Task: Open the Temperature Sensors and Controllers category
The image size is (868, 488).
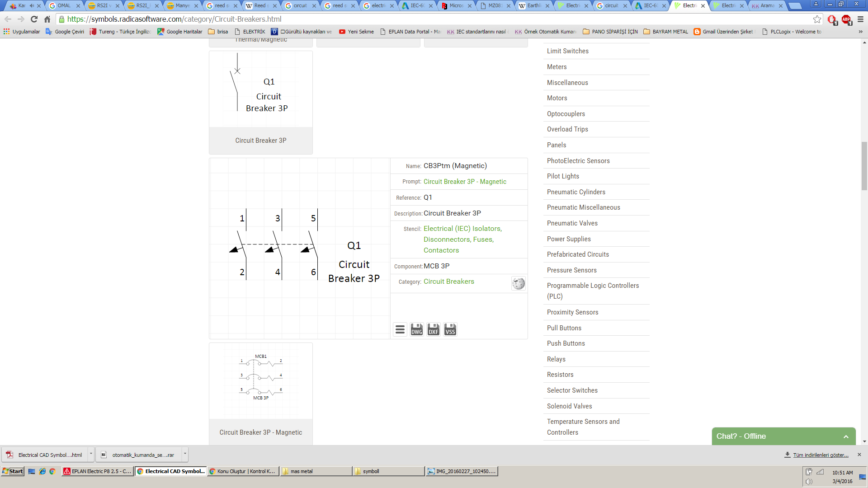Action: coord(583,427)
